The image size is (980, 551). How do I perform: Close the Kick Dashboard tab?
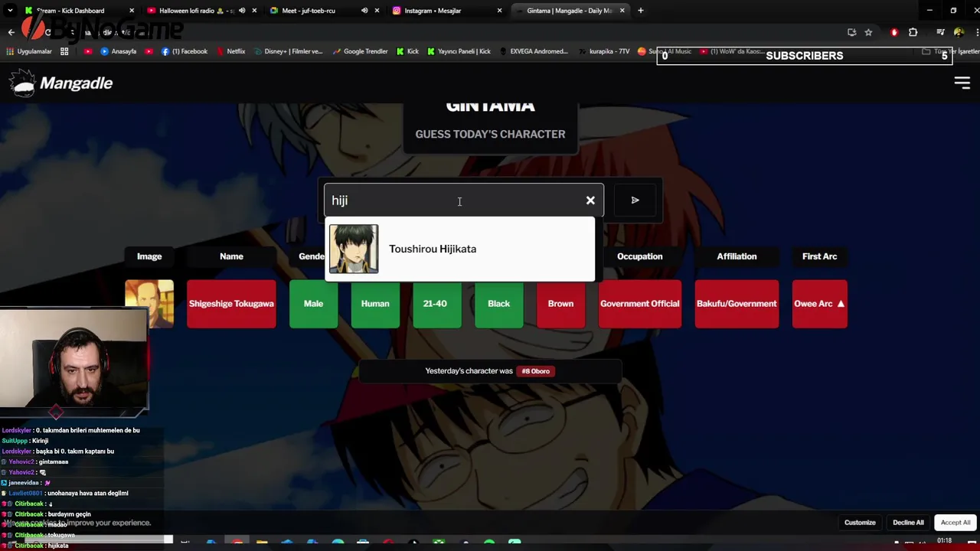132,11
